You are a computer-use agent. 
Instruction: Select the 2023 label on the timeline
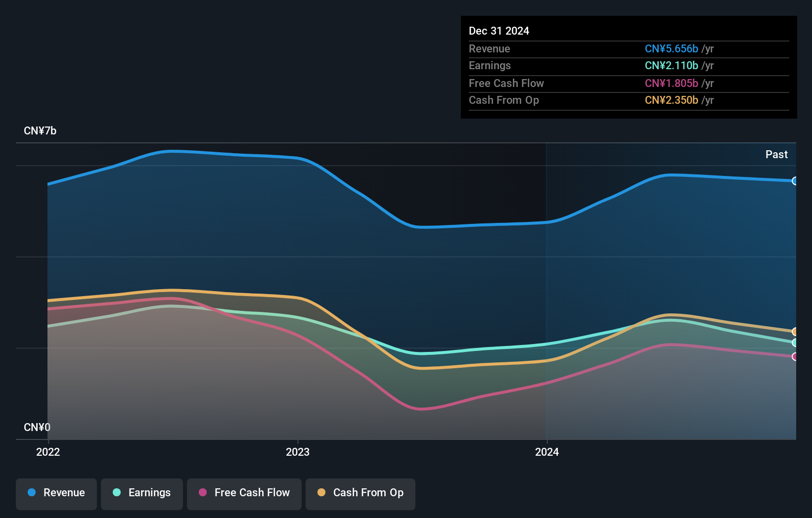tap(297, 452)
